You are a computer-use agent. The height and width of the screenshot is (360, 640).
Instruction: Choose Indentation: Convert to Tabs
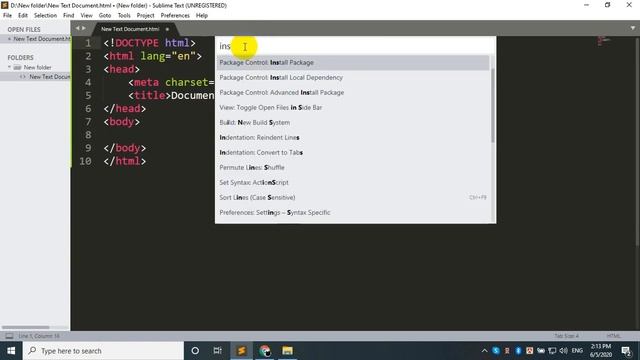353,153
